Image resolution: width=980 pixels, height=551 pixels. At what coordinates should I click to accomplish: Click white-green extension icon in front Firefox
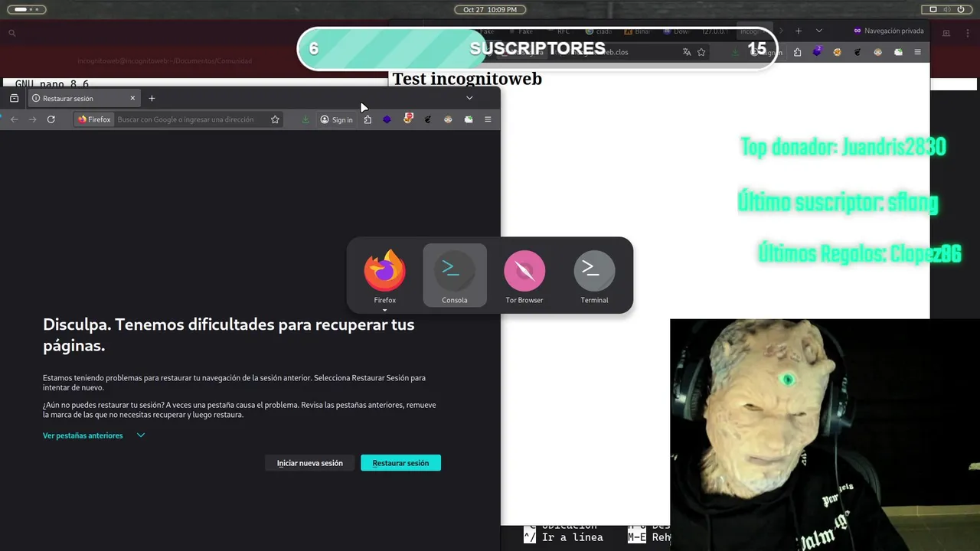pyautogui.click(x=469, y=119)
